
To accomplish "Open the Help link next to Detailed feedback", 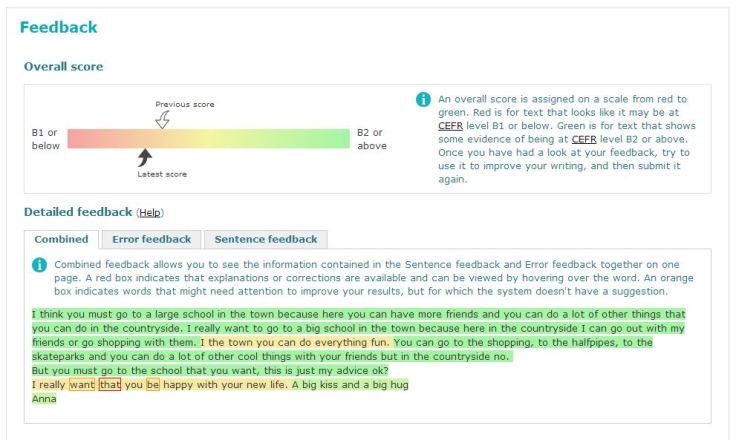I will (149, 213).
